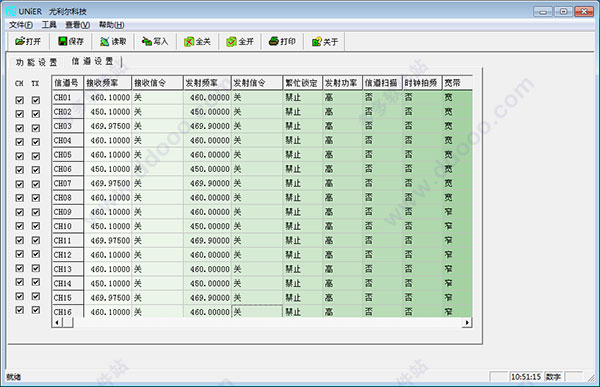Click the 信道号 column header
The height and width of the screenshot is (387, 600).
click(x=68, y=83)
